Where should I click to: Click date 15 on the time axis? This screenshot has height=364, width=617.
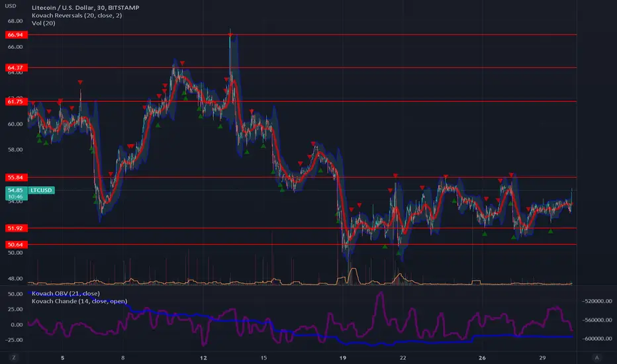(263, 358)
